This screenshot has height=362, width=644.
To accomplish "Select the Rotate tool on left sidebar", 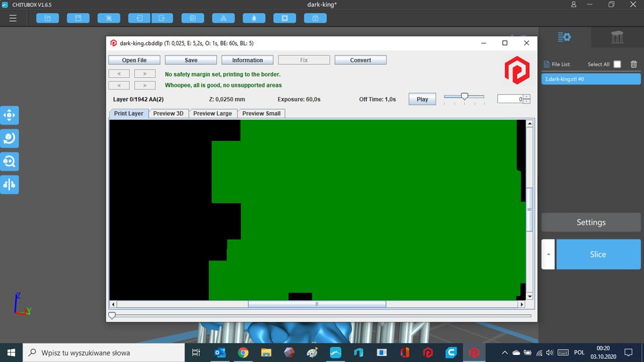I will (x=10, y=138).
